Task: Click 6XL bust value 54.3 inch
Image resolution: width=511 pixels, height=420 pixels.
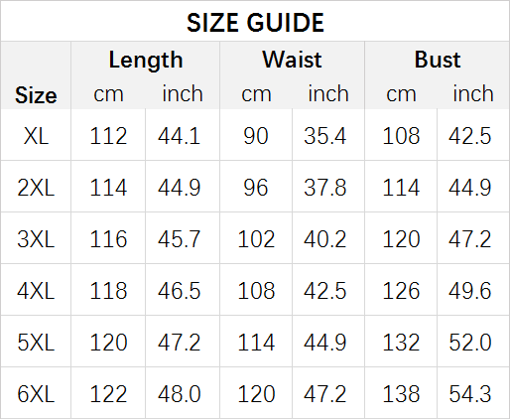Action: tap(469, 394)
